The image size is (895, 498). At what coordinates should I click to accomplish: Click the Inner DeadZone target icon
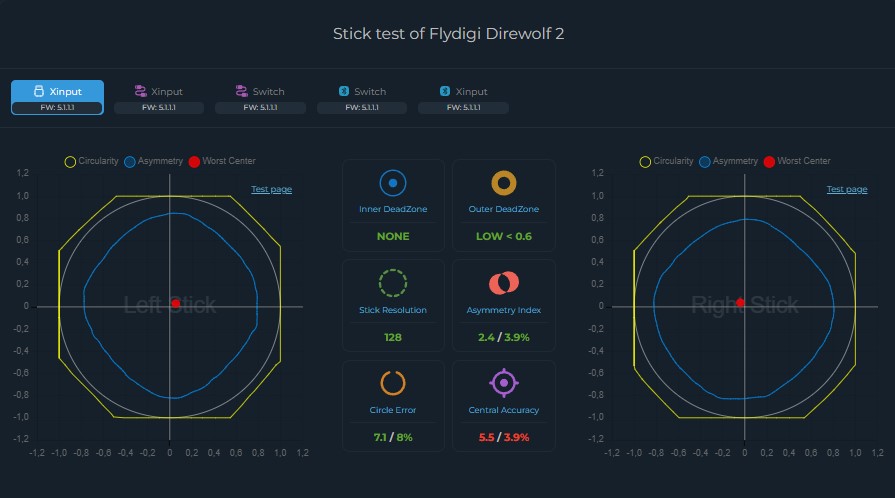(x=393, y=183)
